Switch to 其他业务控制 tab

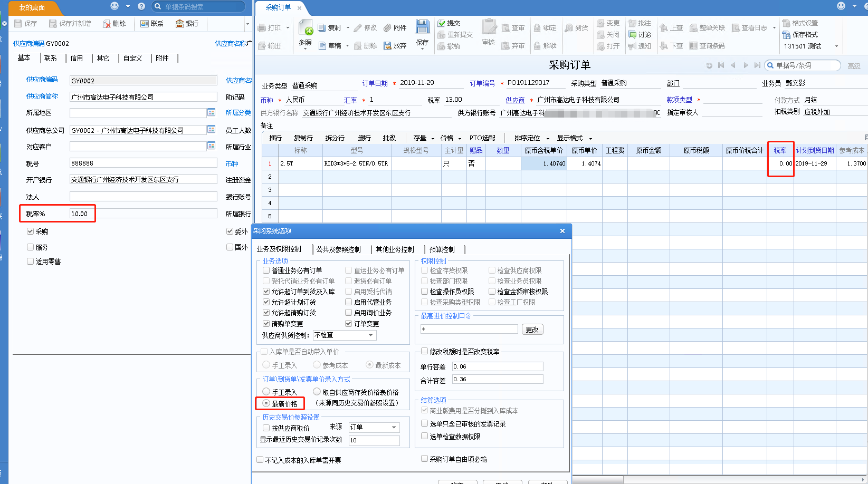(395, 249)
